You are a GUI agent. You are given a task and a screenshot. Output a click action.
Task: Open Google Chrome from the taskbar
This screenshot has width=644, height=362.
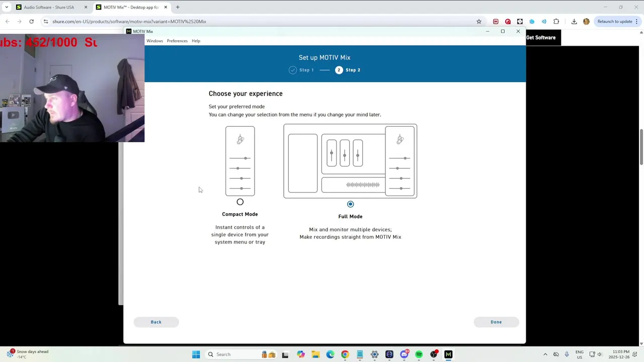point(345,354)
